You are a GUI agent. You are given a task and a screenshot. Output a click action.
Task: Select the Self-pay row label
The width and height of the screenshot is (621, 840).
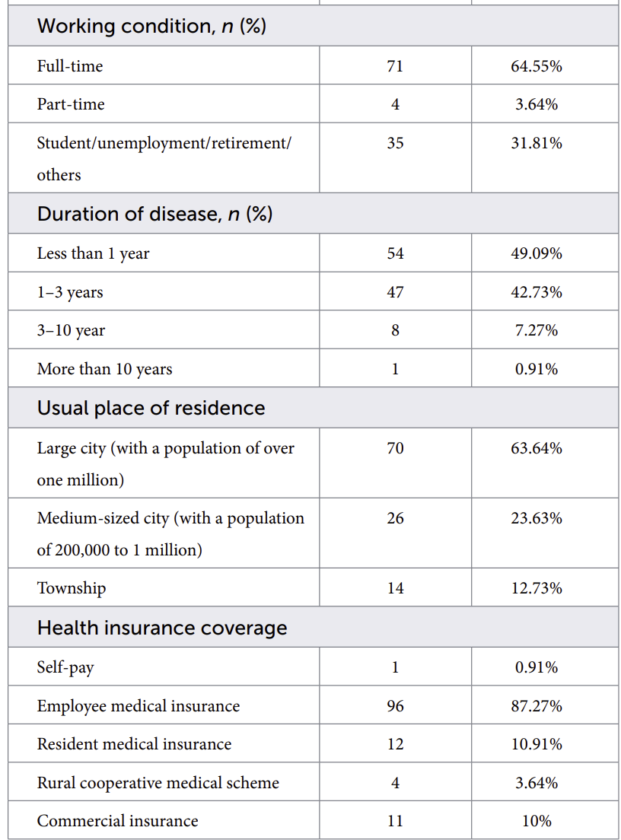65,667
